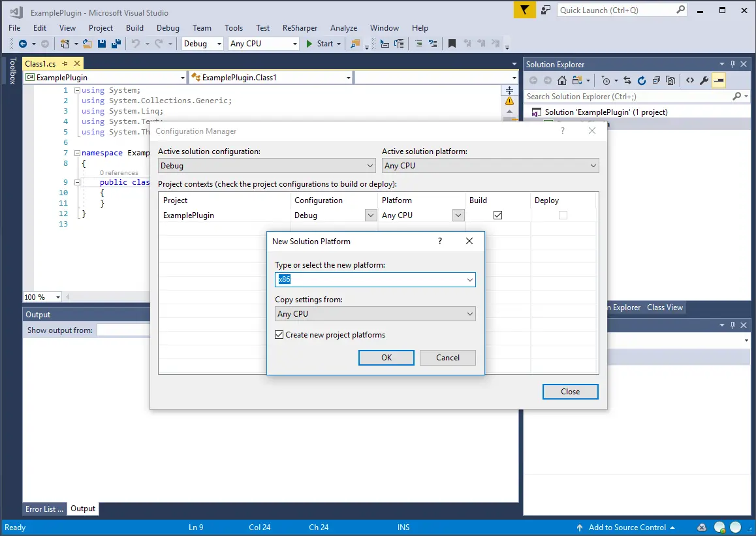Click the Show All Files icon

click(670, 80)
